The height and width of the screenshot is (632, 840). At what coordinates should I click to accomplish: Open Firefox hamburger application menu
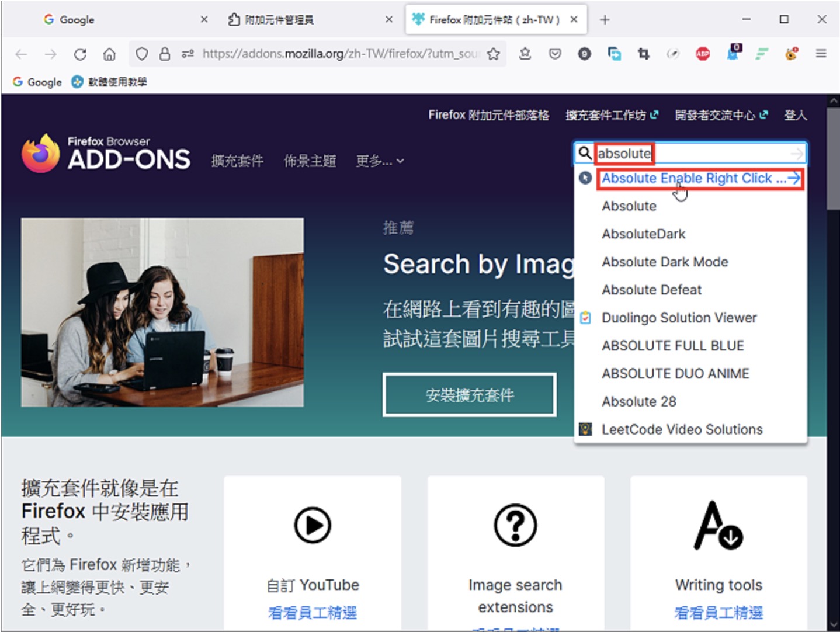(821, 54)
